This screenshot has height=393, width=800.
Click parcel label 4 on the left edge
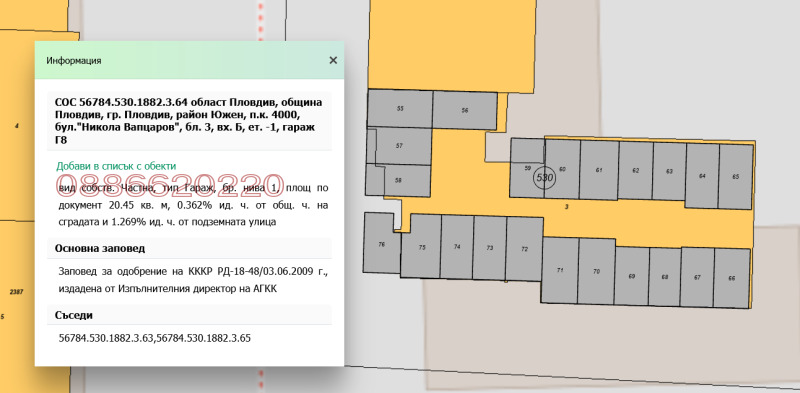17,126
